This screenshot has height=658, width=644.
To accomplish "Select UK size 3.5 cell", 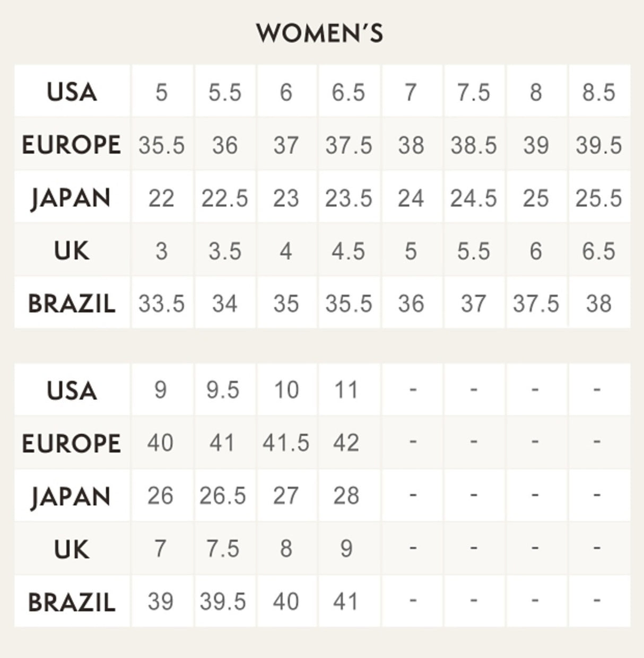I will tap(224, 251).
